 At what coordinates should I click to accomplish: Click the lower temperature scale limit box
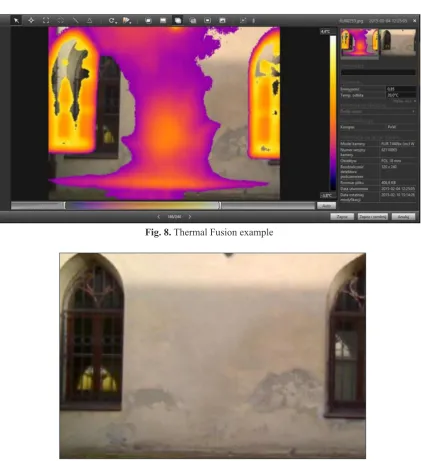coord(327,195)
